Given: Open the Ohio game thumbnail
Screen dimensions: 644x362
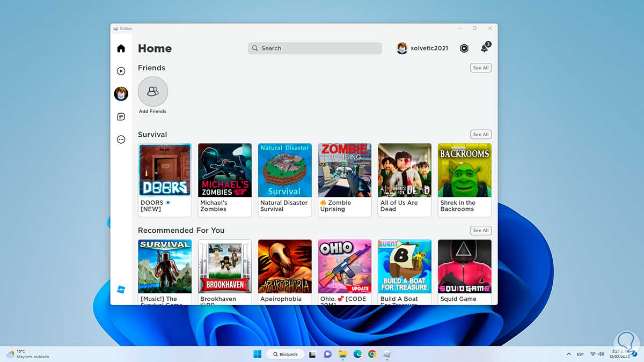Looking at the screenshot, I should [x=345, y=266].
